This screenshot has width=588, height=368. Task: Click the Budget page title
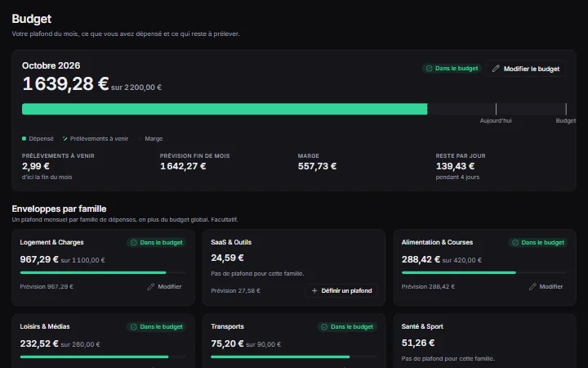coord(32,19)
